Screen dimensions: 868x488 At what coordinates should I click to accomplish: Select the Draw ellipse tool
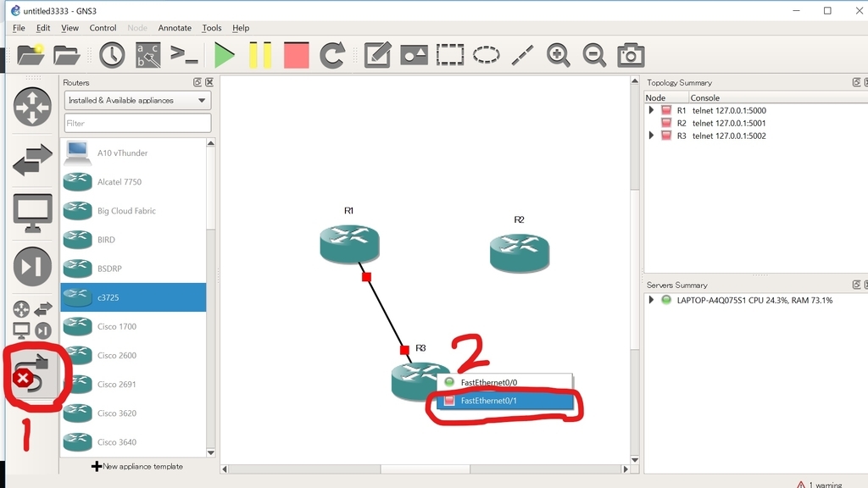pyautogui.click(x=486, y=55)
